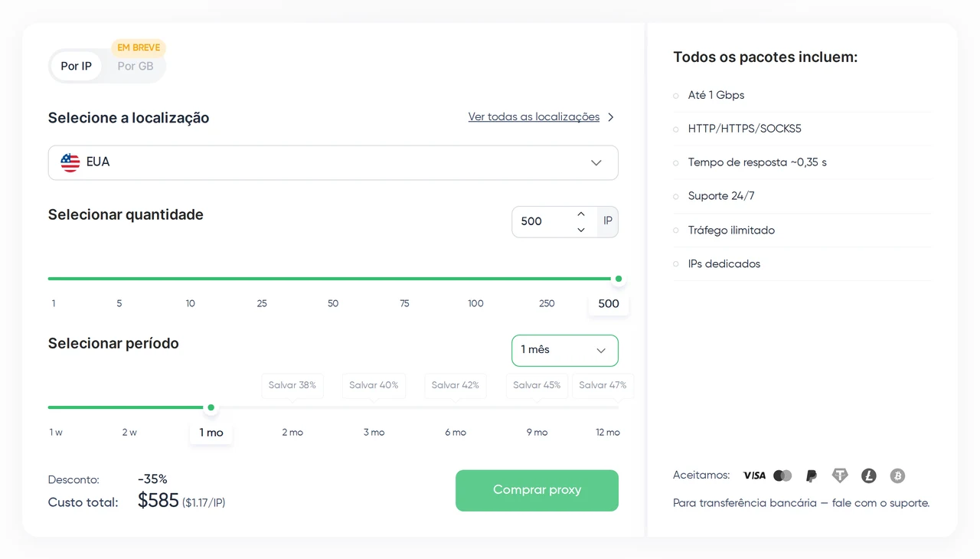
Task: Set quantity slider to 250
Action: pos(547,304)
